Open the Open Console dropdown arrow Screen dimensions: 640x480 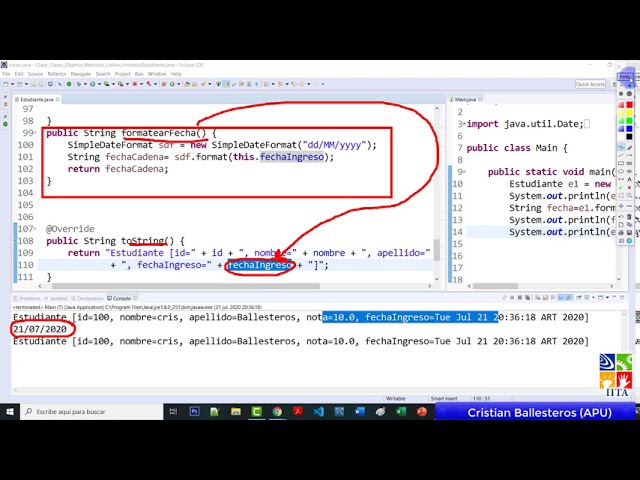(607, 298)
